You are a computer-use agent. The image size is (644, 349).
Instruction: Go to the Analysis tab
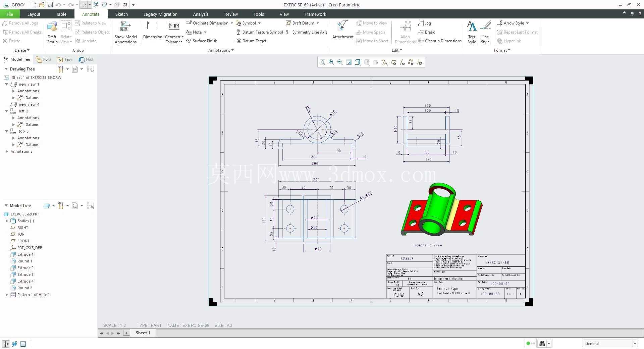(x=201, y=14)
